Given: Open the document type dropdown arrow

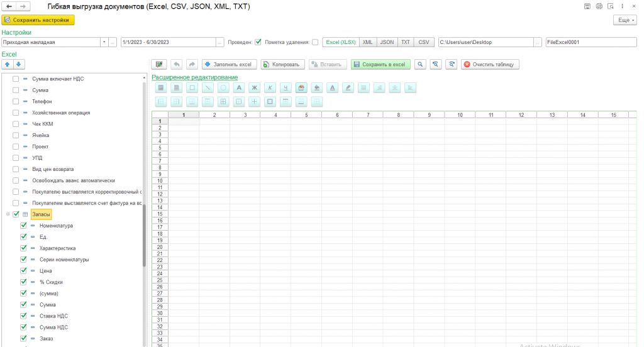Looking at the screenshot, I should (x=104, y=42).
